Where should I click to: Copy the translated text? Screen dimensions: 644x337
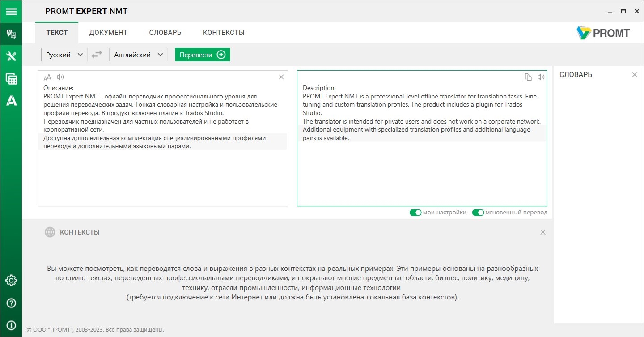[528, 77]
